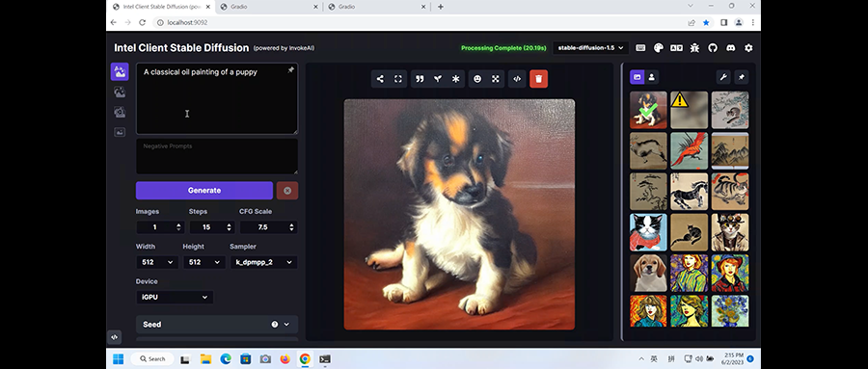This screenshot has height=369, width=868.
Task: Open the language selector icon
Action: [x=676, y=48]
